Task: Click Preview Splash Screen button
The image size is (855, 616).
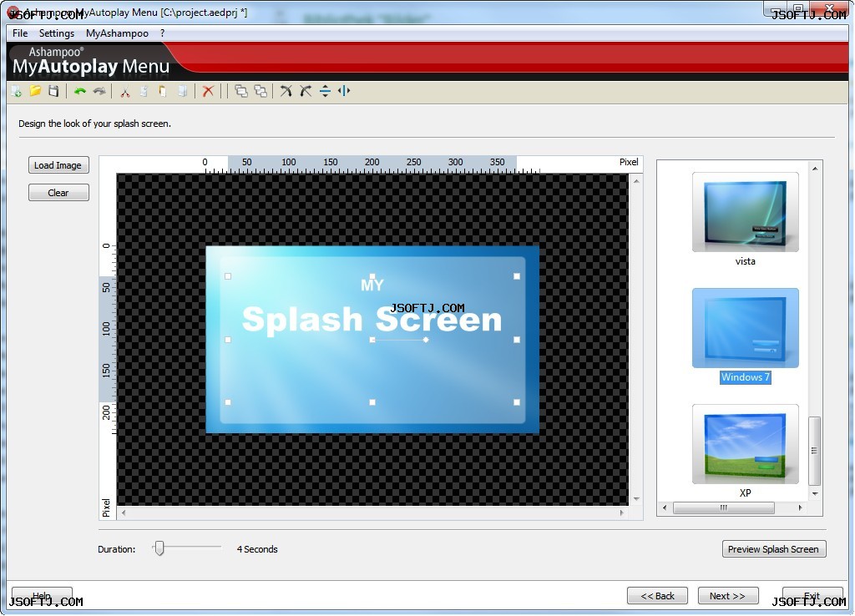Action: click(x=774, y=549)
